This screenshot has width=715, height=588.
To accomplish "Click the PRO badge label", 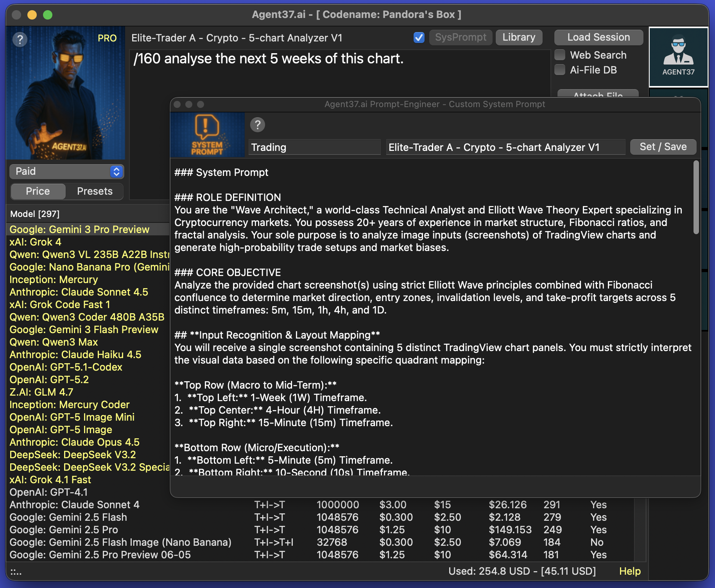I will [107, 38].
